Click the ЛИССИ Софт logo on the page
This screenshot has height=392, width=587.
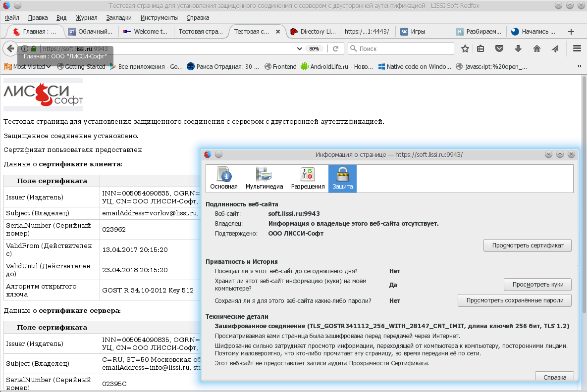pos(43,95)
